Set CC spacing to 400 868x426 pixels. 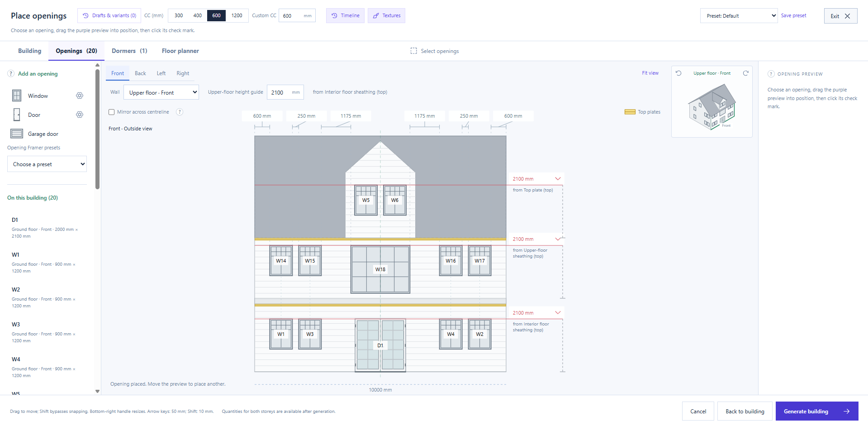point(198,15)
